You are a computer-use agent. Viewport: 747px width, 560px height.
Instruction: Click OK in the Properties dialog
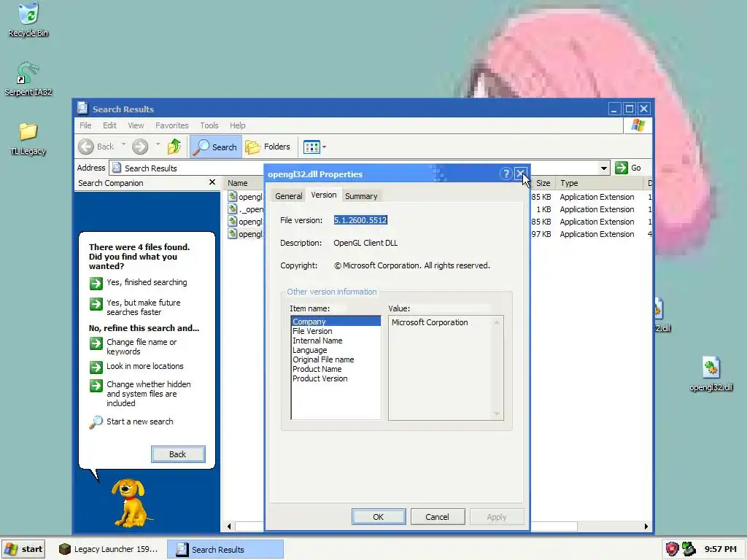coord(379,517)
